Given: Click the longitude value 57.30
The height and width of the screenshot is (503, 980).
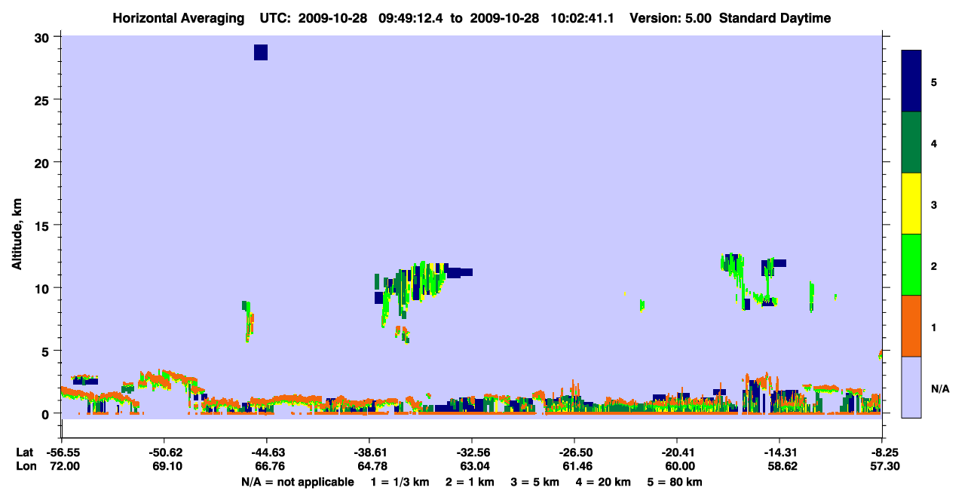Looking at the screenshot, I should (x=886, y=467).
